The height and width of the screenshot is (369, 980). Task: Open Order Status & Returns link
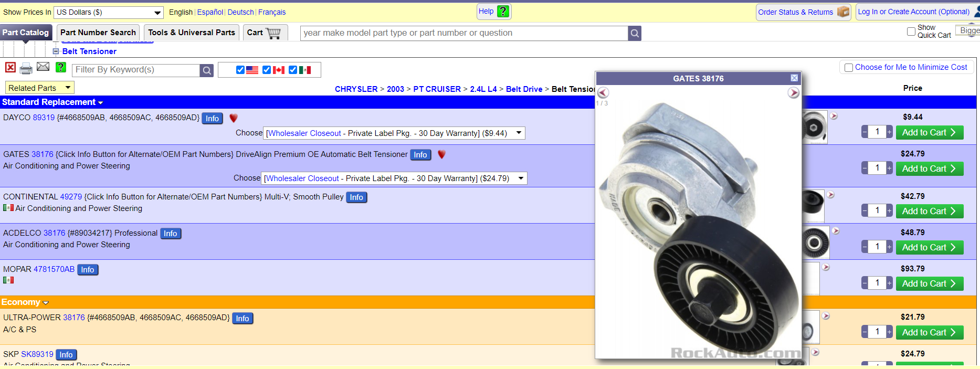click(x=795, y=12)
